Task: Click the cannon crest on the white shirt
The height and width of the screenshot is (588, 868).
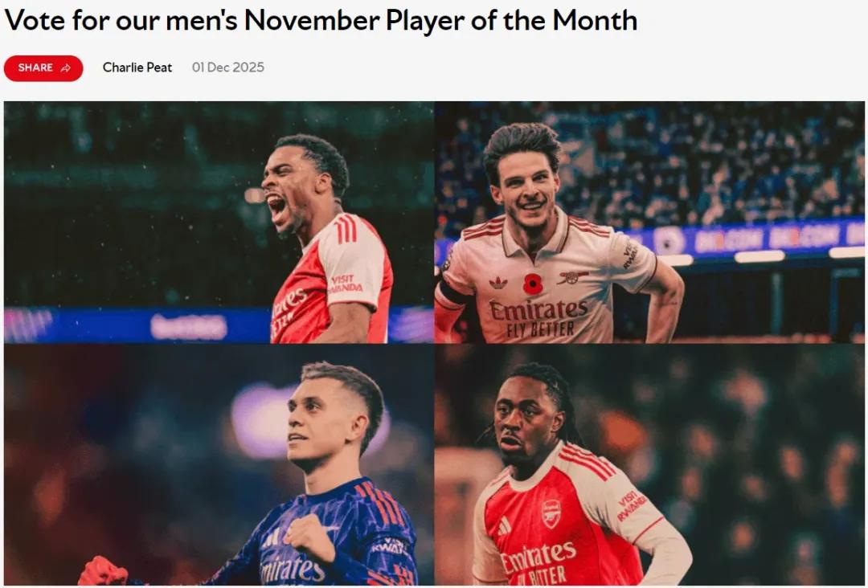Action: [x=573, y=277]
